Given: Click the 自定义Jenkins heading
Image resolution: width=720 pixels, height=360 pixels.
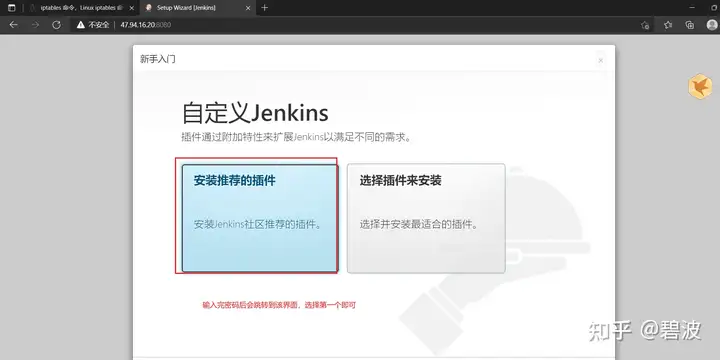Looking at the screenshot, I should [255, 113].
